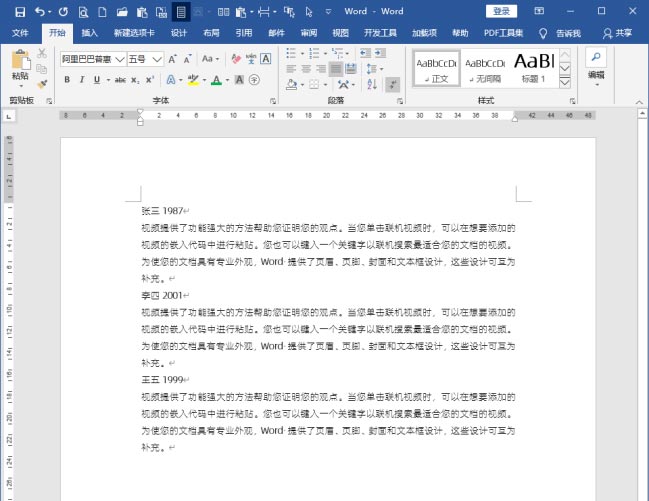The width and height of the screenshot is (649, 501).
Task: Apply the Normal (正文) style
Action: point(436,69)
